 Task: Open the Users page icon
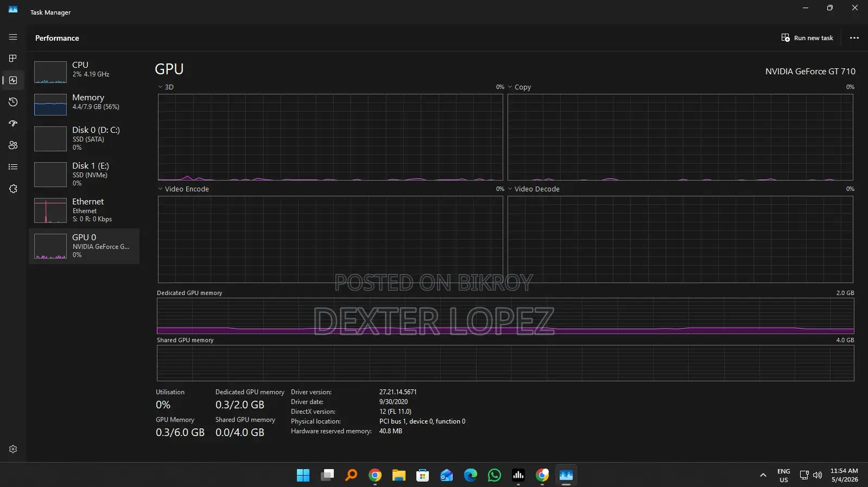click(13, 145)
